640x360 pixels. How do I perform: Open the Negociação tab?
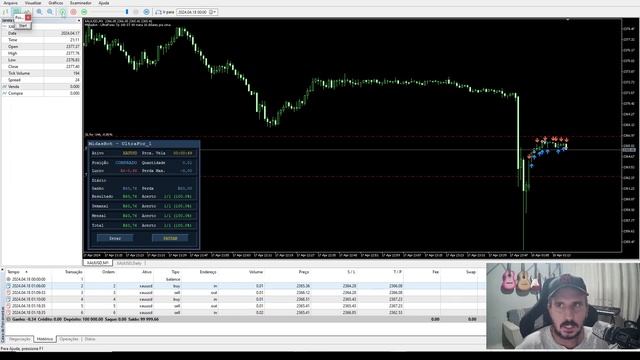(20, 339)
